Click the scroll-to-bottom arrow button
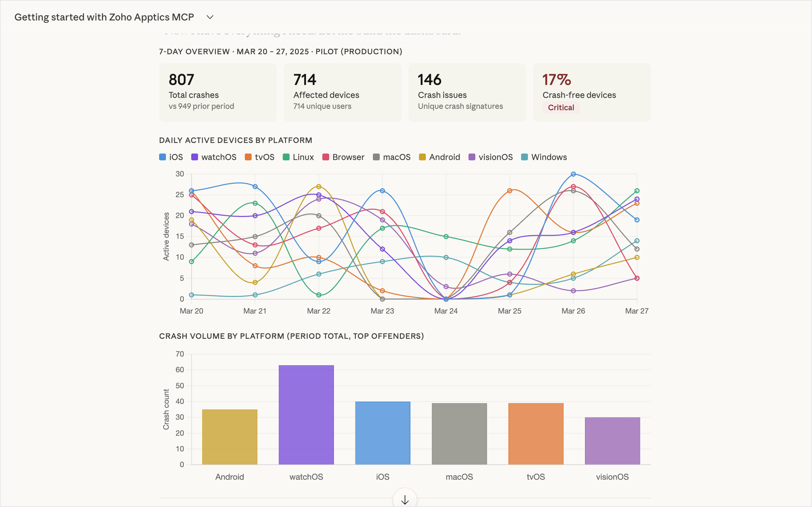 pyautogui.click(x=405, y=499)
